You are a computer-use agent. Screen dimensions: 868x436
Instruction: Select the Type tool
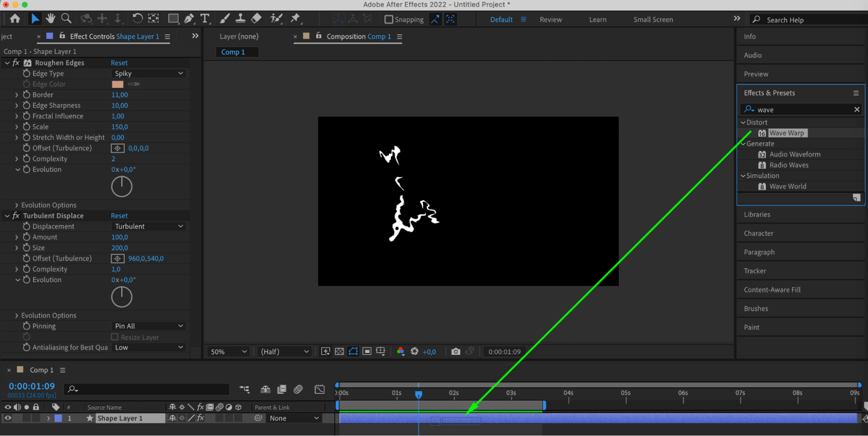click(x=205, y=19)
